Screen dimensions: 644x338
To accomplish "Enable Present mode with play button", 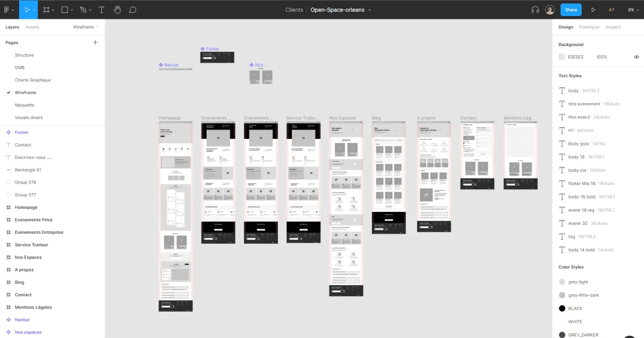I will (x=593, y=9).
